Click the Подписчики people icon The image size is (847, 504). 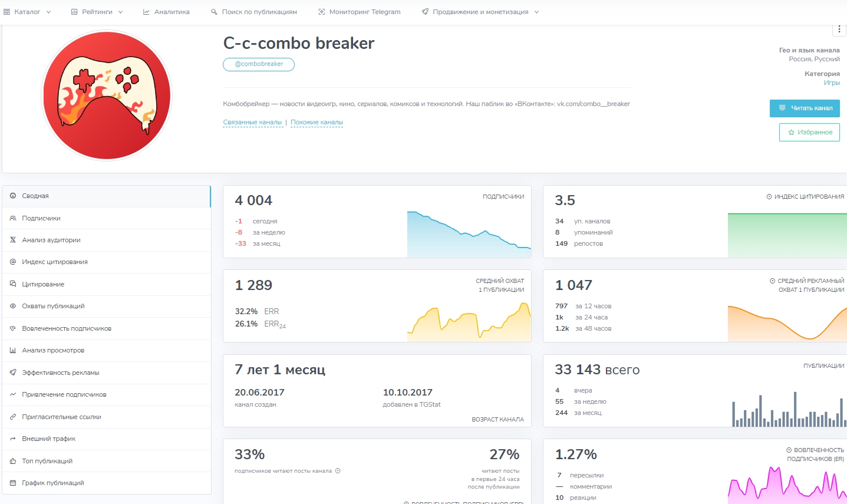click(13, 218)
